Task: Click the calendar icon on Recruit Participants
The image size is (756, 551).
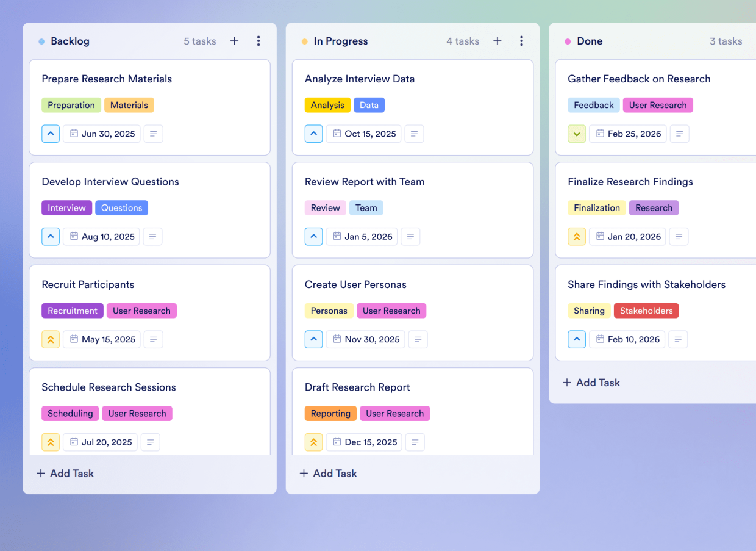Action: 75,339
